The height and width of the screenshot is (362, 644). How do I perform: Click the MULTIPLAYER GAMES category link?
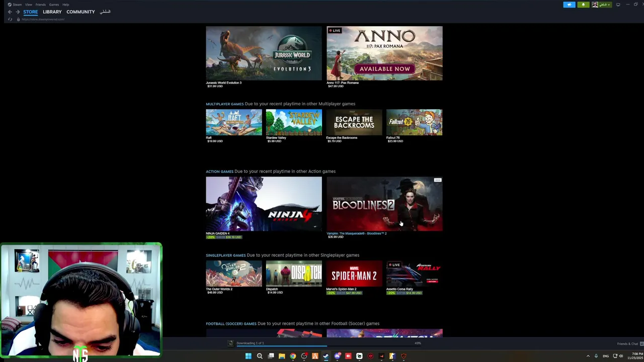[224, 104]
